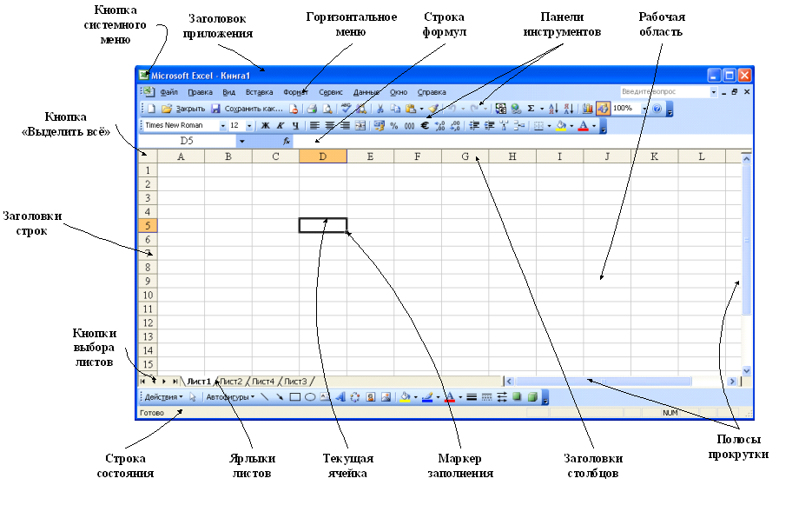Click the Cut scissors icon
Viewport: 812px width, 505px height.
point(380,109)
